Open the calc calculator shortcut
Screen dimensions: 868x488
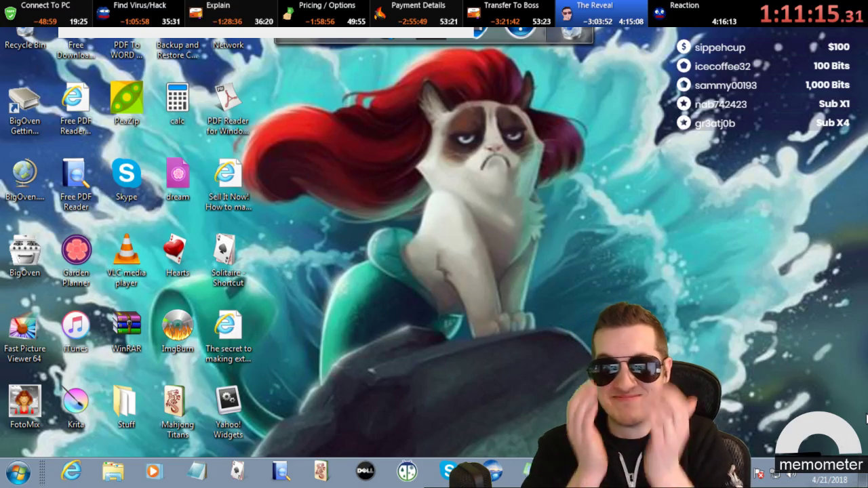click(177, 104)
